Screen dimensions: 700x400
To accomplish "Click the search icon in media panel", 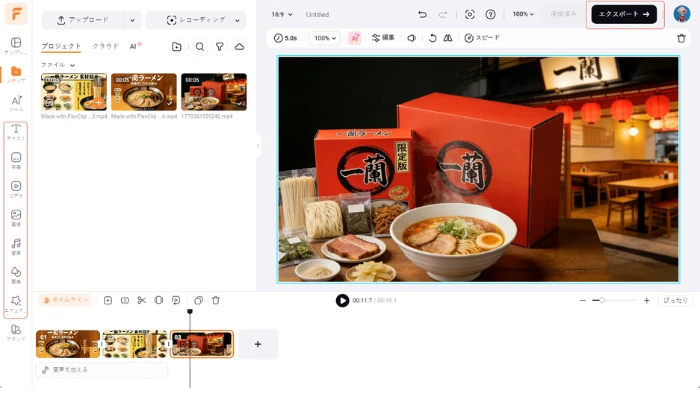I will tap(200, 47).
